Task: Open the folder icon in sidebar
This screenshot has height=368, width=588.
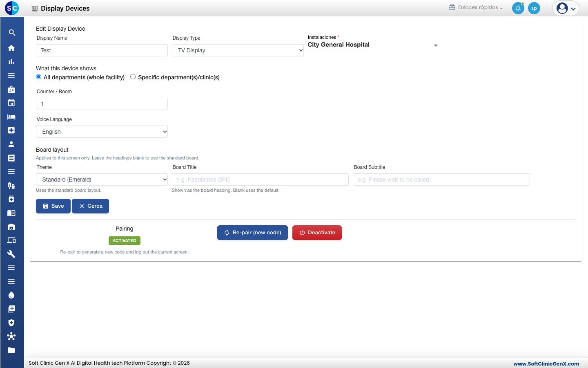Action: point(11,350)
